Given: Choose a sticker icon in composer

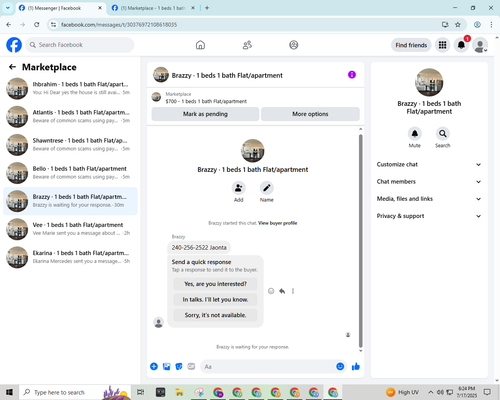Looking at the screenshot, I should (x=179, y=366).
